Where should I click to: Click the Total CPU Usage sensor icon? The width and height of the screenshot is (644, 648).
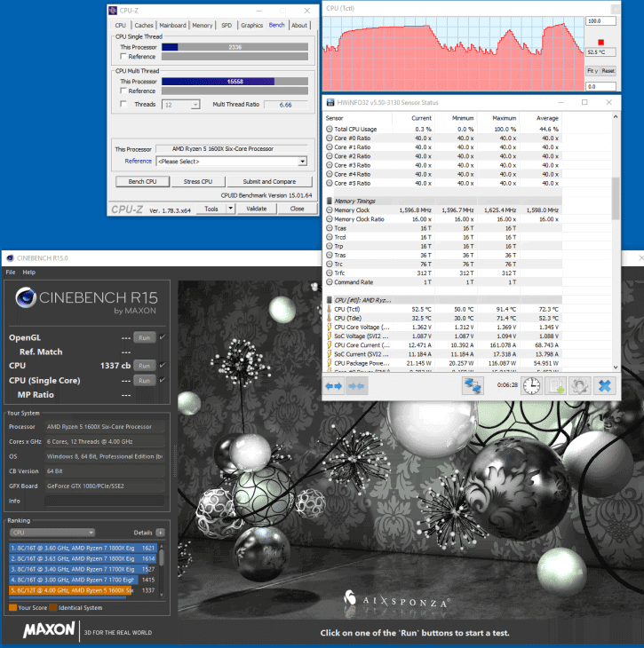[330, 129]
